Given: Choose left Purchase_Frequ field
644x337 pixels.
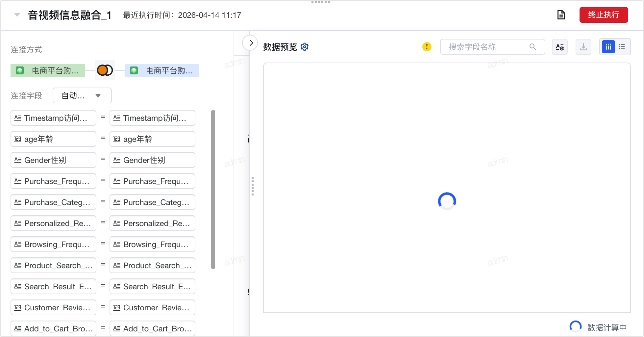Looking at the screenshot, I should [53, 181].
